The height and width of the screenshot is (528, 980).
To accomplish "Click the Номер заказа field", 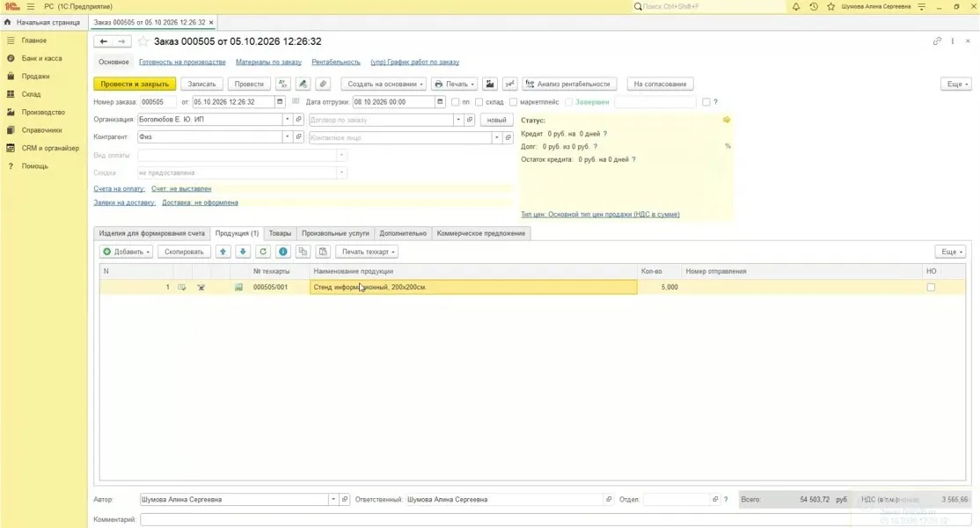I will pyautogui.click(x=158, y=102).
